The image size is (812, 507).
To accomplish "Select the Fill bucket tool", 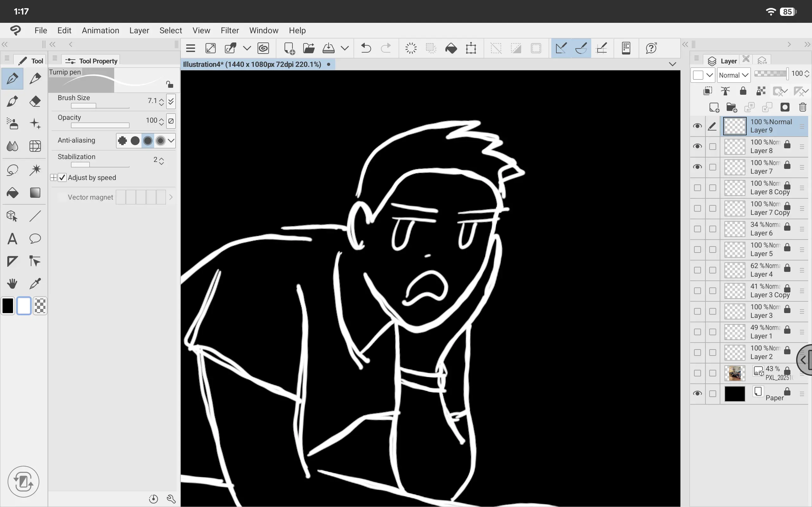I will (x=12, y=193).
